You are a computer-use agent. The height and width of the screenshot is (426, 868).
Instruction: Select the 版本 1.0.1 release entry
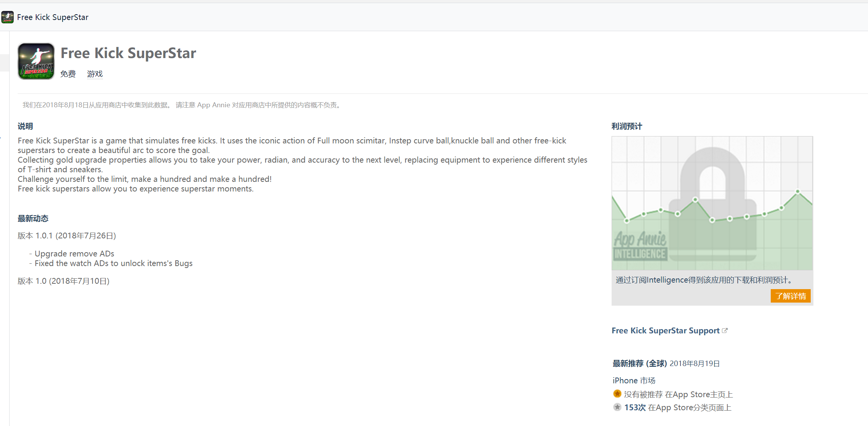(67, 236)
